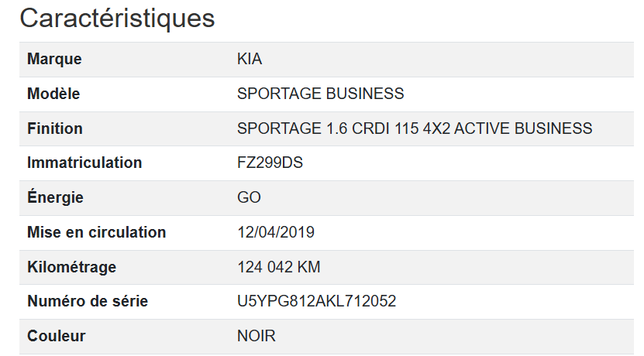Select the SPORTAGE BUSINESS model value
The image size is (644, 356).
pos(320,94)
